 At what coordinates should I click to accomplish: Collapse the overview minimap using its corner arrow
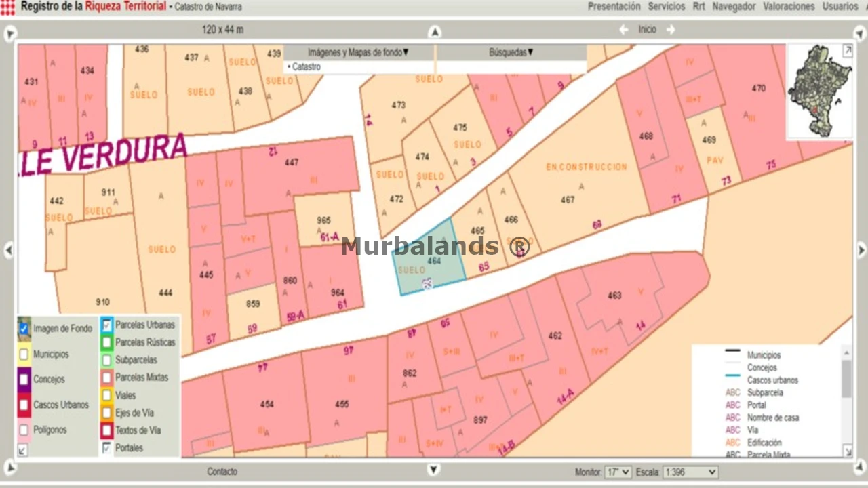coord(847,51)
